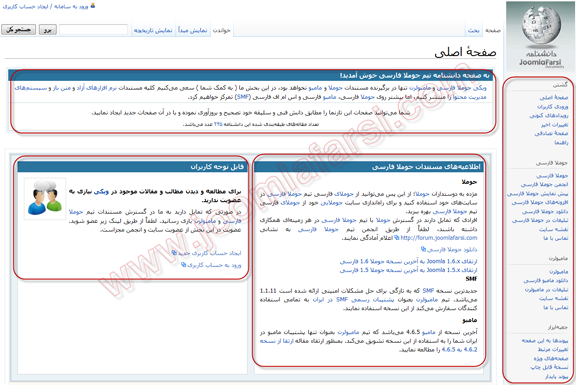
Task: Open تبلیغات در مامبولرن sidebar link
Action: [x=547, y=289]
